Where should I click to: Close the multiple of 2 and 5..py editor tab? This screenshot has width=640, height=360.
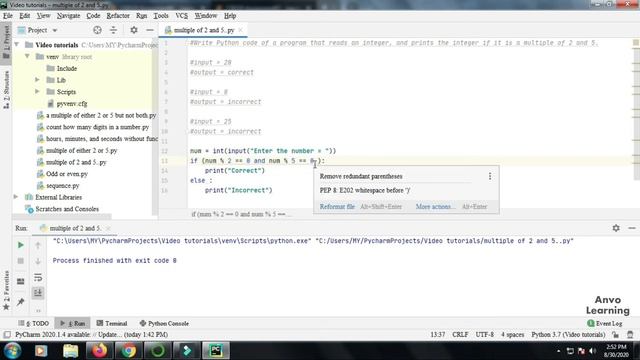pyautogui.click(x=240, y=30)
